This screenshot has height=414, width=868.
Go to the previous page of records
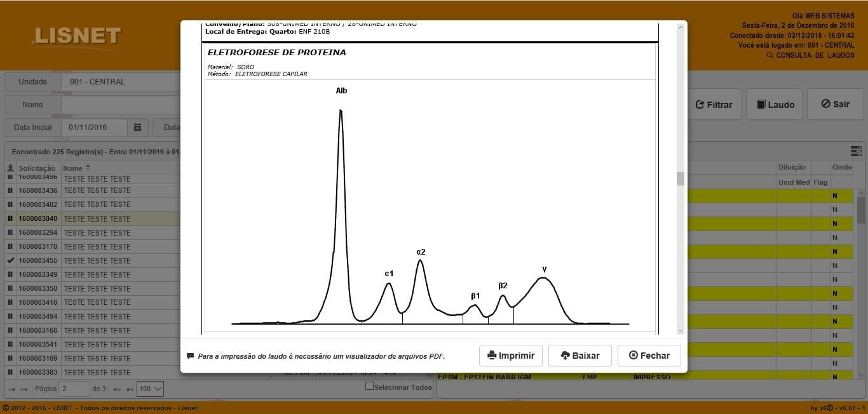pos(24,389)
